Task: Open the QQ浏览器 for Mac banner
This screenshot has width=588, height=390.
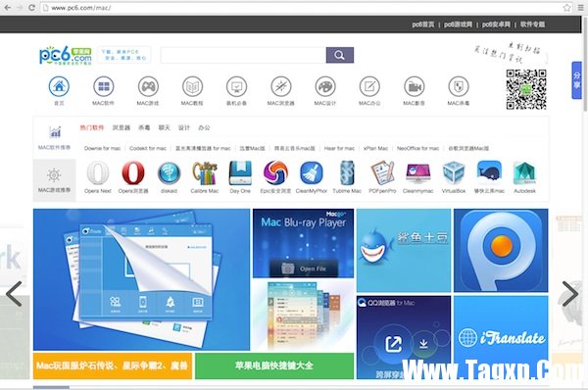Action: [404, 337]
